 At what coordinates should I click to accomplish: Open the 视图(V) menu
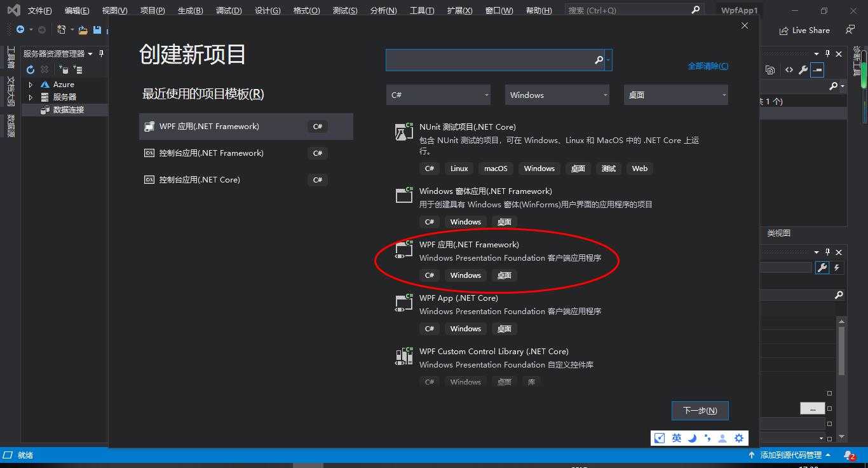[x=114, y=11]
